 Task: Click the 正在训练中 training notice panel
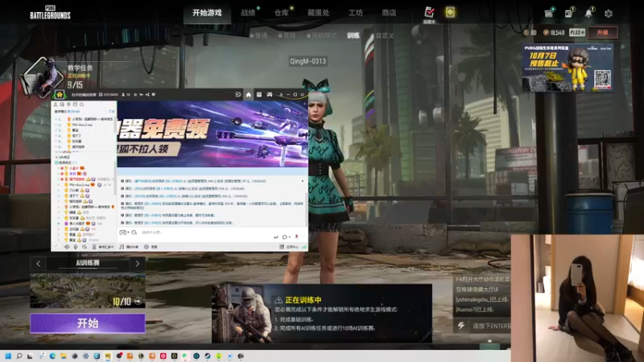click(321, 313)
